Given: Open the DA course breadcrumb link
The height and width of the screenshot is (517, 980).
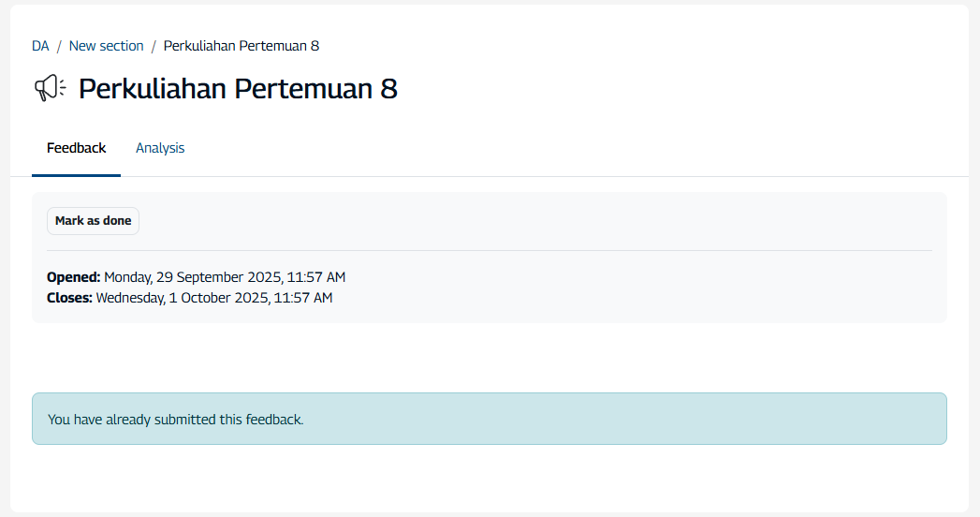Looking at the screenshot, I should tap(40, 46).
